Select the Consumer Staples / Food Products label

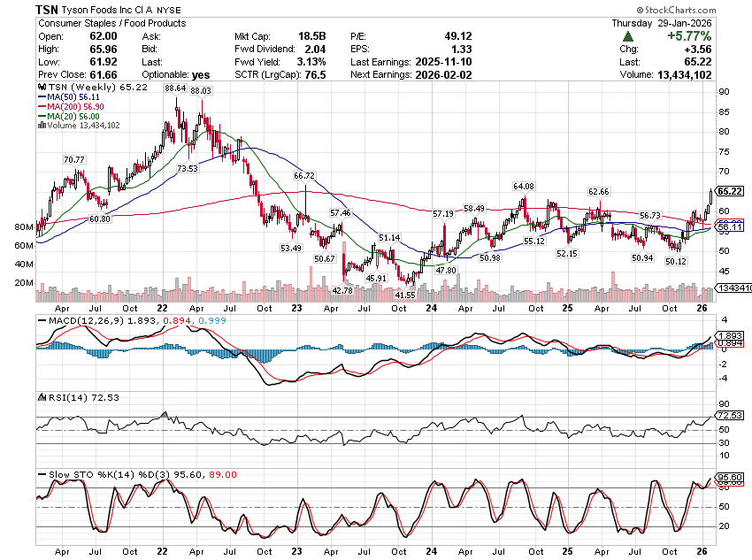click(x=86, y=23)
